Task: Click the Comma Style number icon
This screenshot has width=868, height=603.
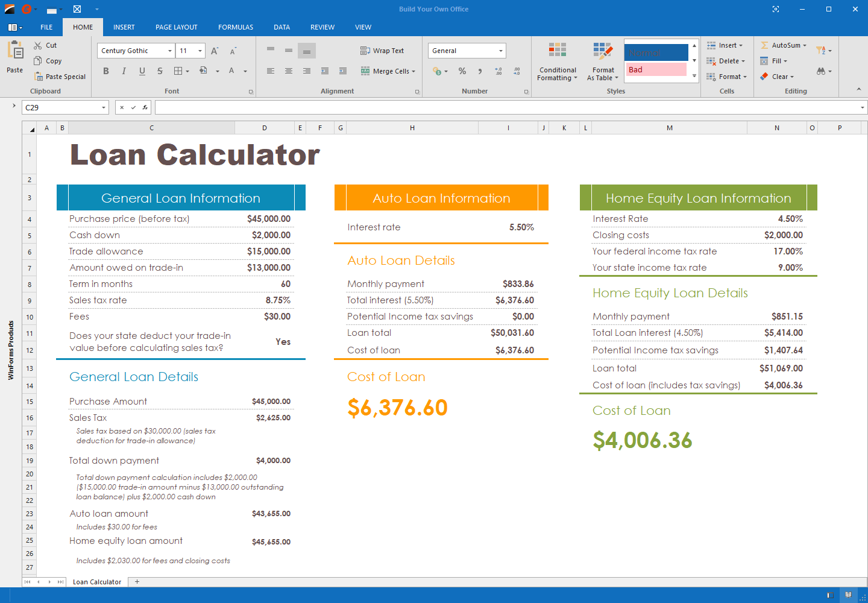Action: pyautogui.click(x=479, y=71)
